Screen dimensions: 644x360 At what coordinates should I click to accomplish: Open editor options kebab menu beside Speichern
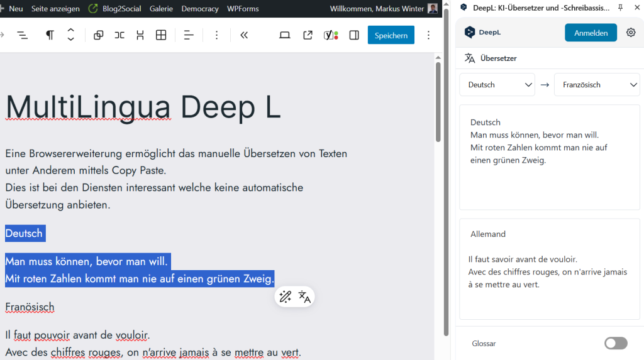pyautogui.click(x=428, y=35)
